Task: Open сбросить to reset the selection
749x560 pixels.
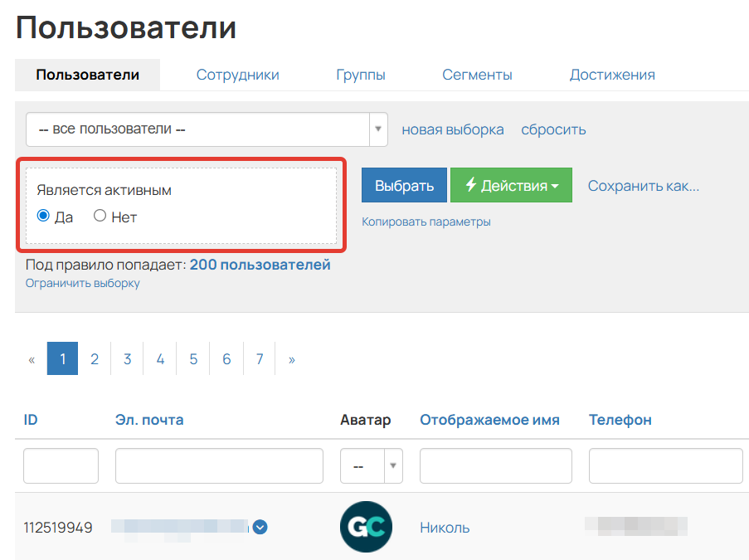Action: pyautogui.click(x=553, y=129)
